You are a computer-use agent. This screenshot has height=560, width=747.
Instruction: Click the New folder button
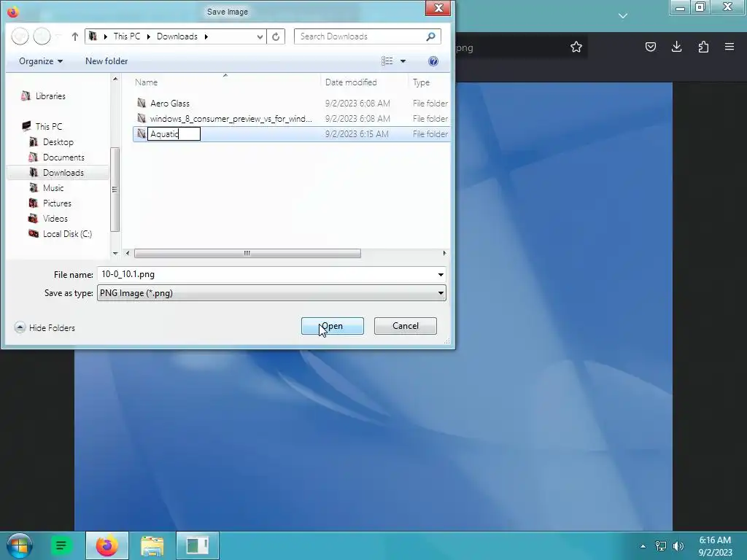click(107, 61)
